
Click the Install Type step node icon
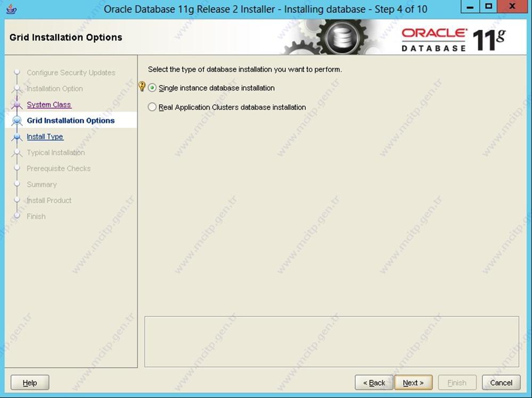pos(17,137)
